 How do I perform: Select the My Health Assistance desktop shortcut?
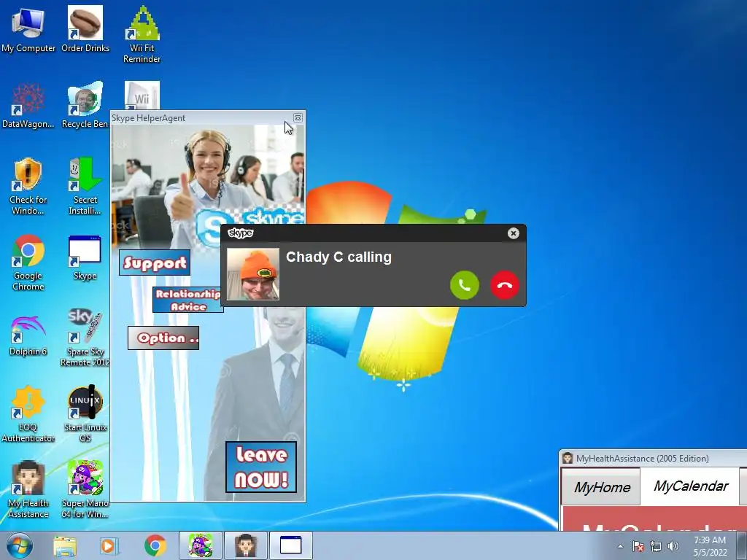point(28,489)
